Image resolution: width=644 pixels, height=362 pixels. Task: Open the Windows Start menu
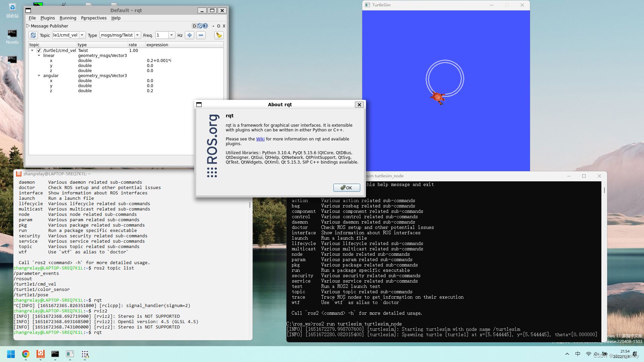(x=11, y=354)
